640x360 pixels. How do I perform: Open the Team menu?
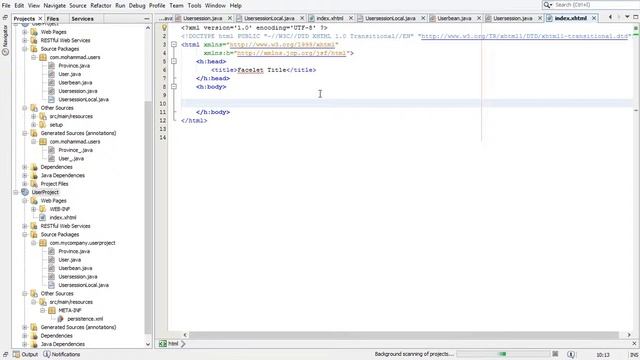pos(176,6)
